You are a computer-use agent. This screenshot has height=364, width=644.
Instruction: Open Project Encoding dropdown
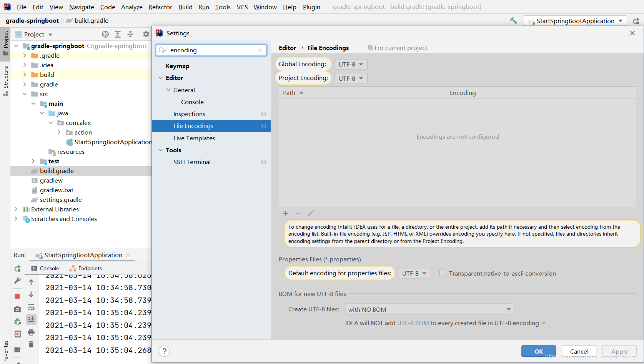[351, 78]
